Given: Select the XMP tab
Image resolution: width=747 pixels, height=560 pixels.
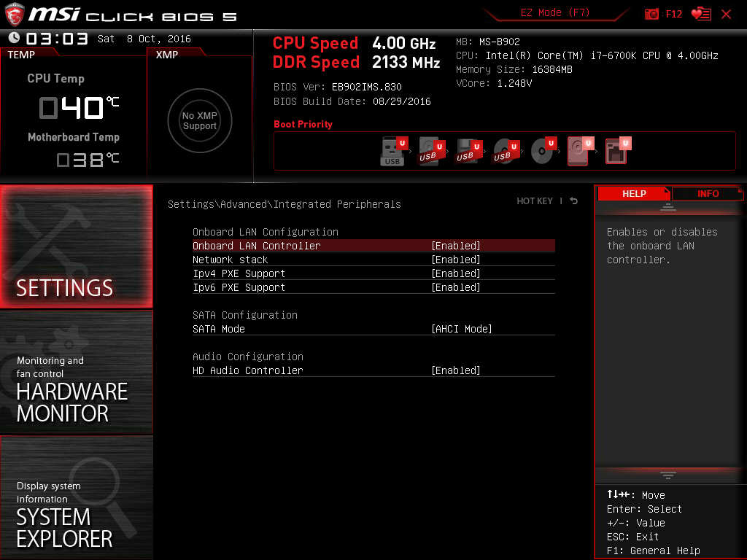Looking at the screenshot, I should pyautogui.click(x=167, y=55).
